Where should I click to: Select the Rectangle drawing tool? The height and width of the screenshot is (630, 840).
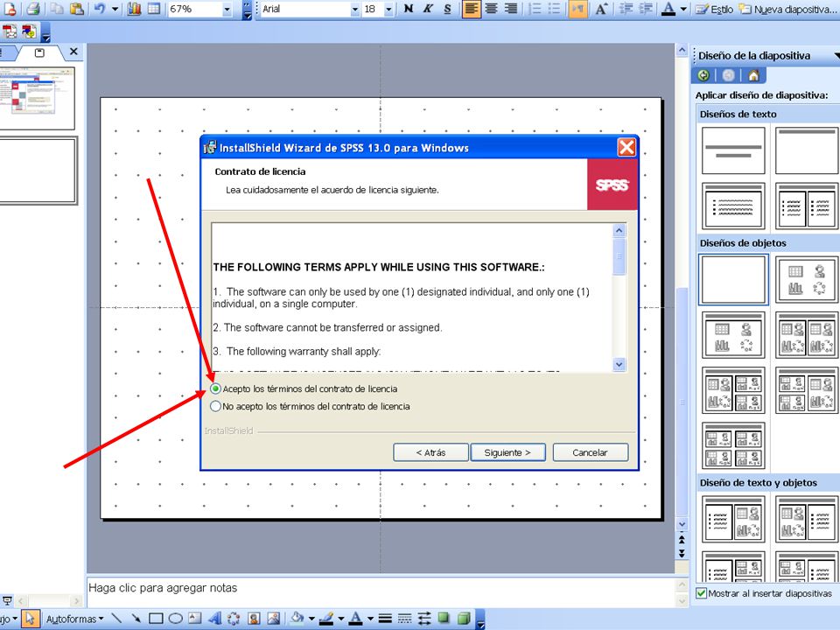[156, 619]
